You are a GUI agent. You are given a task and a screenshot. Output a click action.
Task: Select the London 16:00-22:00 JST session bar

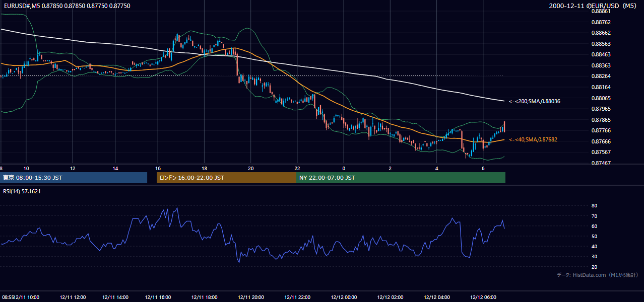pyautogui.click(x=226, y=178)
